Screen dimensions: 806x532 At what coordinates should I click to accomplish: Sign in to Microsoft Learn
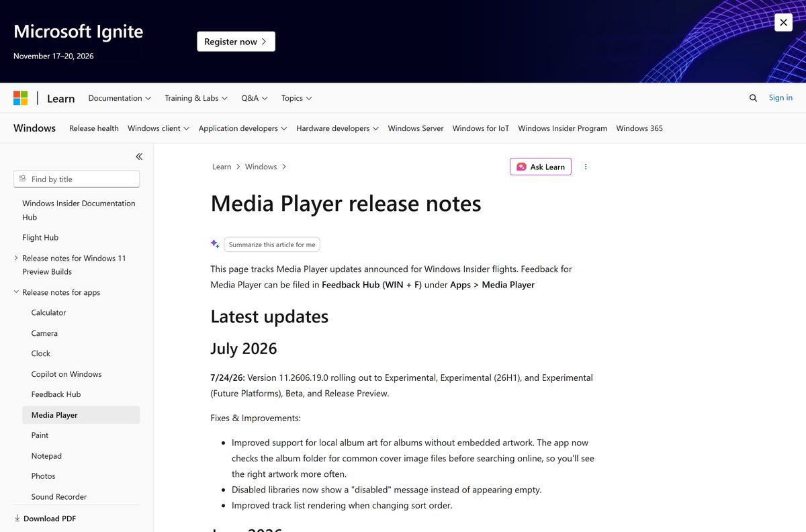[780, 97]
